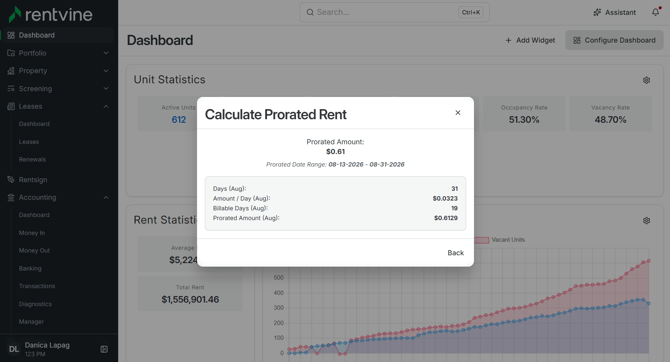Collapse the Accounting section chevron
The width and height of the screenshot is (670, 362).
106,197
